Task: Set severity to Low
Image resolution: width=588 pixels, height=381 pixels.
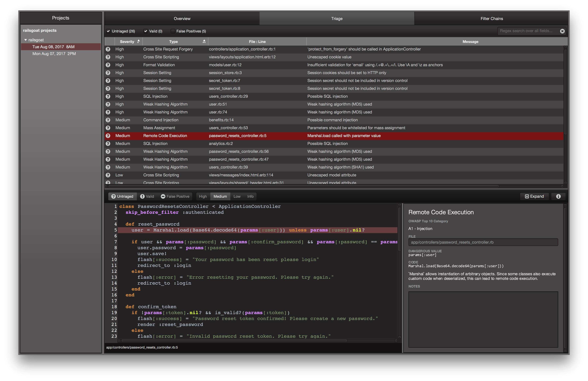Action: [x=237, y=196]
